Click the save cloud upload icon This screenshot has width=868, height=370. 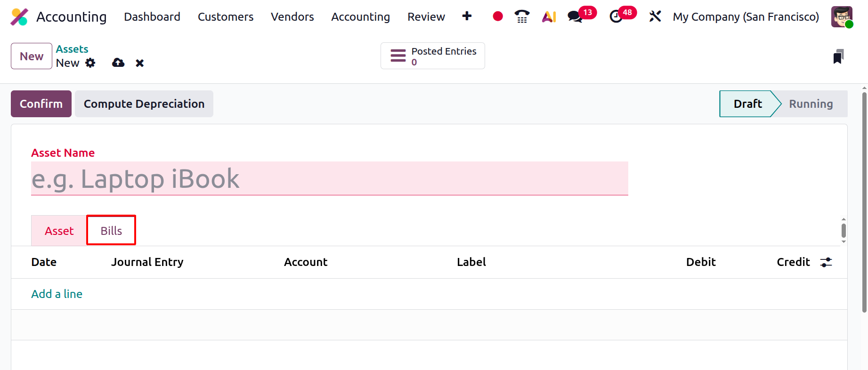[118, 63]
